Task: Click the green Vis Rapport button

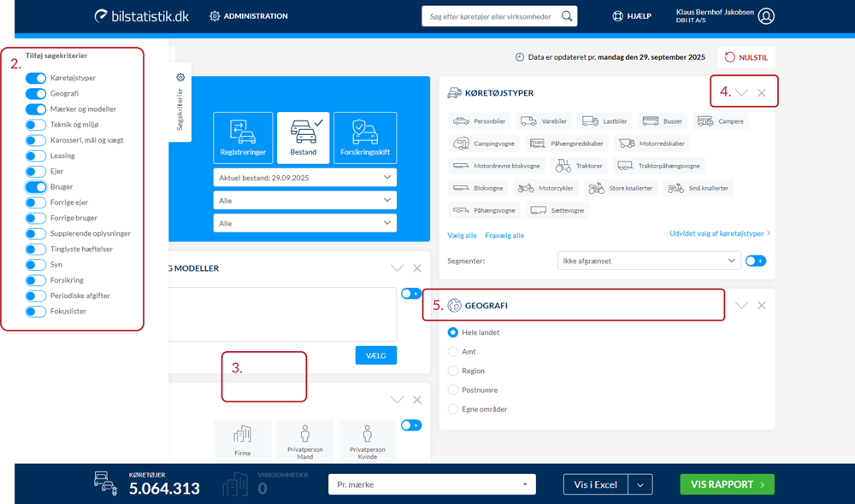Action: pos(727,484)
